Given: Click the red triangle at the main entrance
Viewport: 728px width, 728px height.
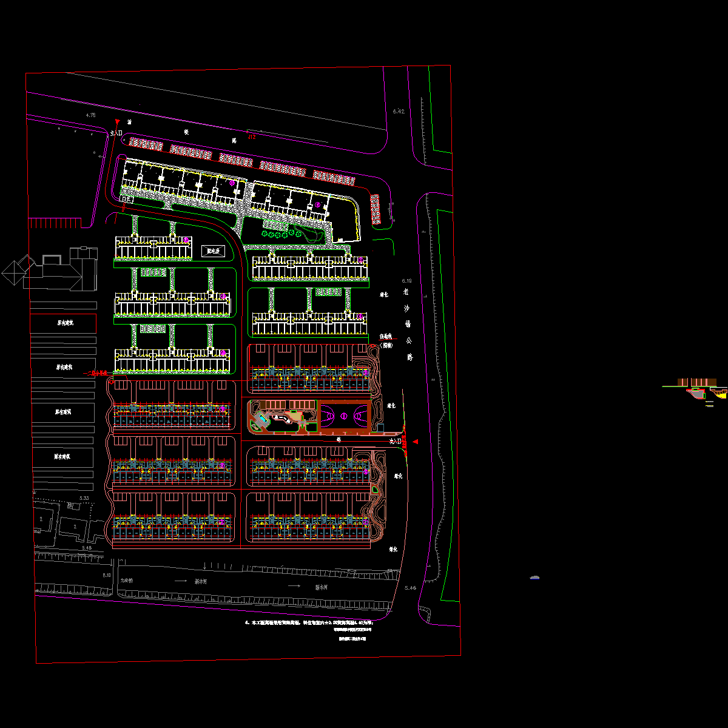Looking at the screenshot, I should [116, 123].
